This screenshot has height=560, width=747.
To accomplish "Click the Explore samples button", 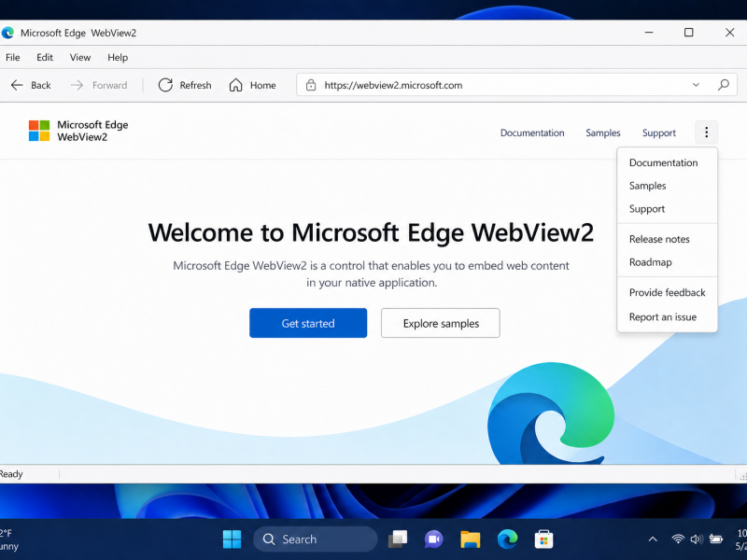I will (440, 323).
